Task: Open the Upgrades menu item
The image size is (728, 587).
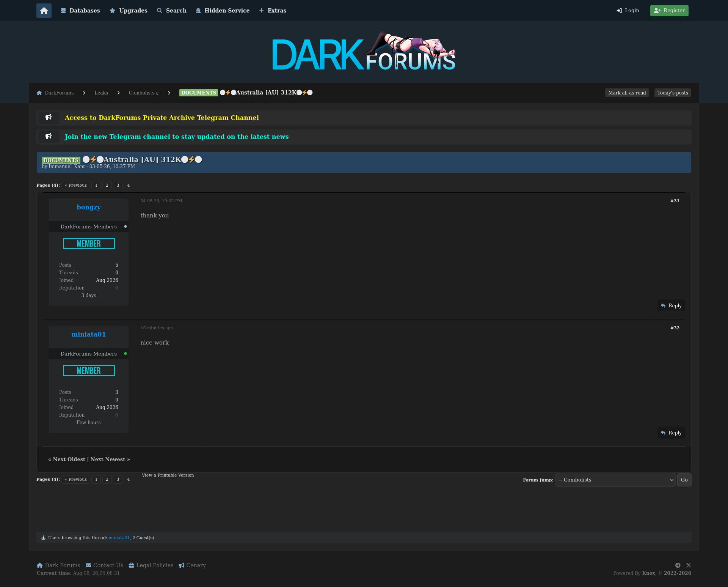Action: (x=129, y=11)
